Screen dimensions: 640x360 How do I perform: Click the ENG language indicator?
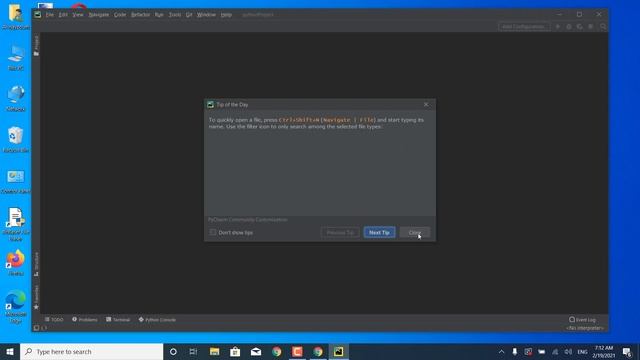coord(582,351)
